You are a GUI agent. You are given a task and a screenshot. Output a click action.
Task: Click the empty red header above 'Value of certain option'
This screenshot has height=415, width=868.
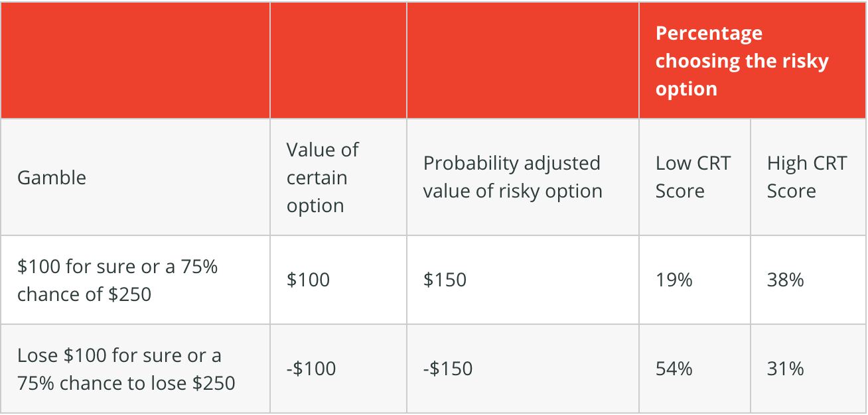pyautogui.click(x=338, y=61)
